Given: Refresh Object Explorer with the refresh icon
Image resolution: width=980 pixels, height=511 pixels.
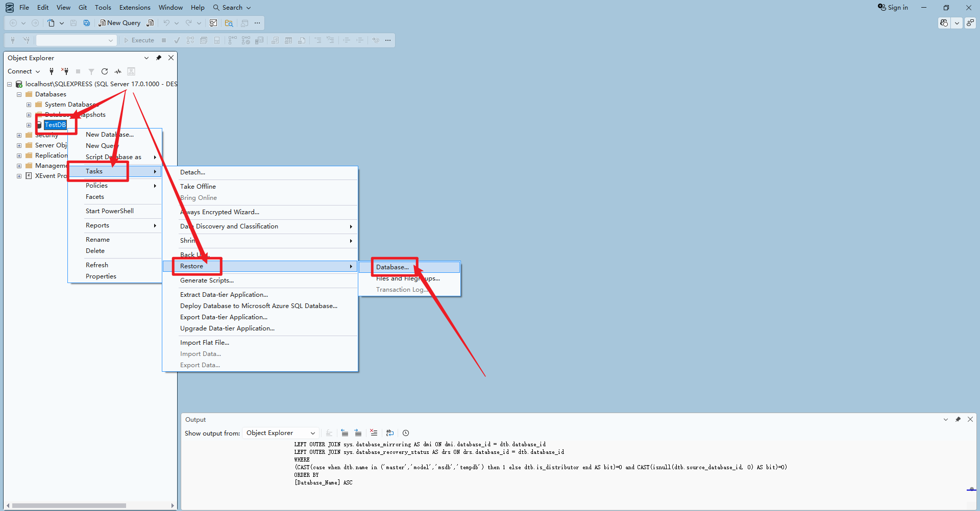Looking at the screenshot, I should coord(105,71).
